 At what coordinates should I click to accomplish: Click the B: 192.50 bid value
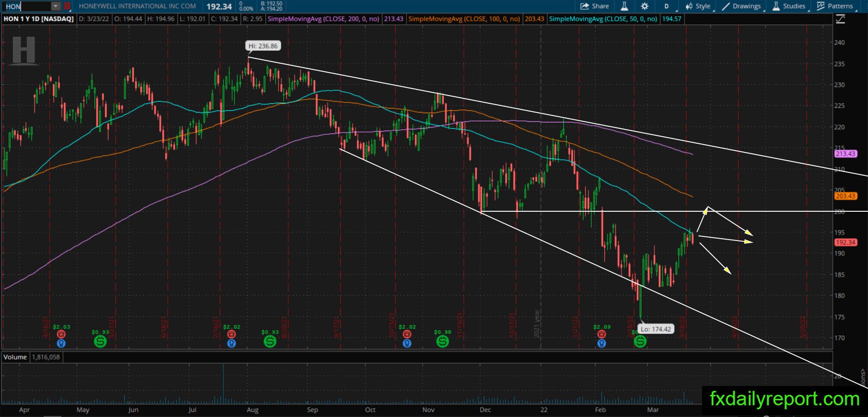point(272,4)
